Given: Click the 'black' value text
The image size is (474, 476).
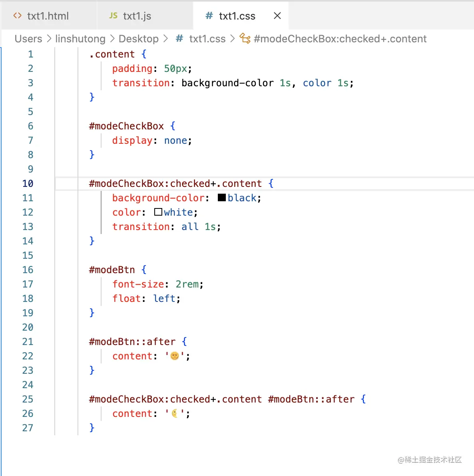Looking at the screenshot, I should 242,198.
